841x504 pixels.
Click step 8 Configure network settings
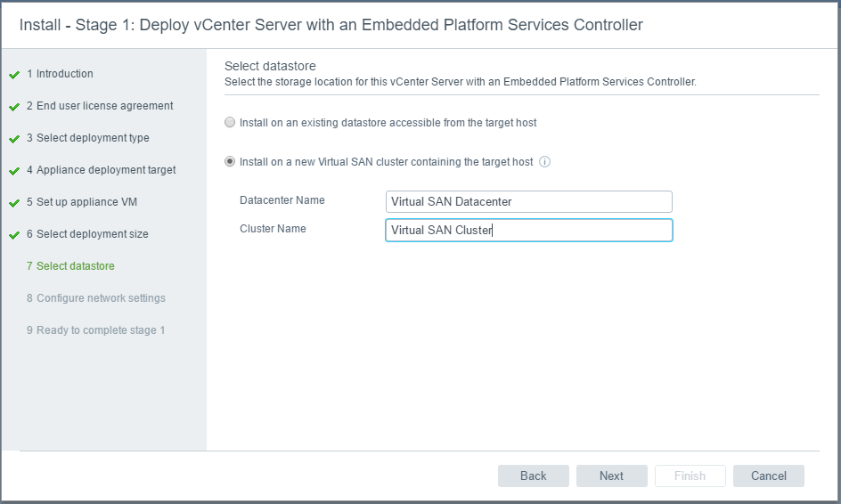[96, 298]
